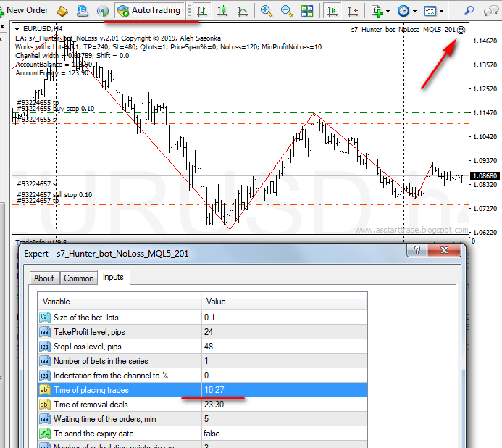This screenshot has height=448, width=502.
Task: Click the 'buy stop 0.10' order label
Action: (56, 109)
